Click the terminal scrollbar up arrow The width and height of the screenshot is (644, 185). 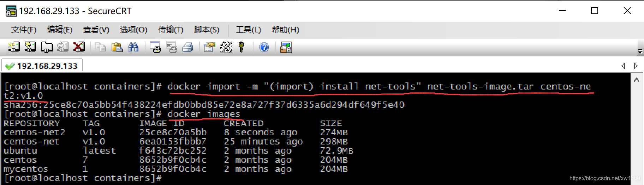637,80
